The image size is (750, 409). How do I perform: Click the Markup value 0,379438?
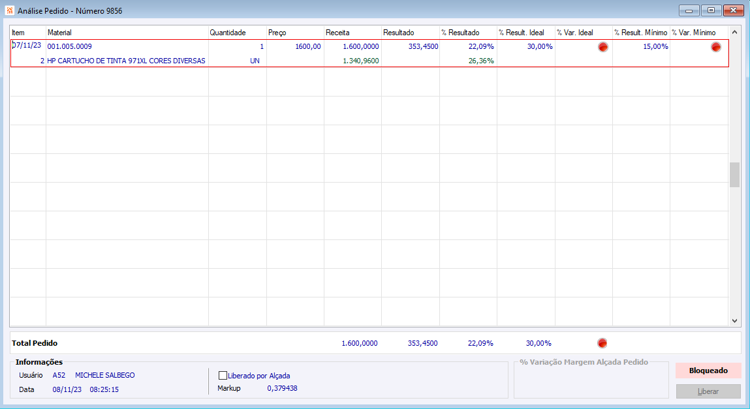282,388
